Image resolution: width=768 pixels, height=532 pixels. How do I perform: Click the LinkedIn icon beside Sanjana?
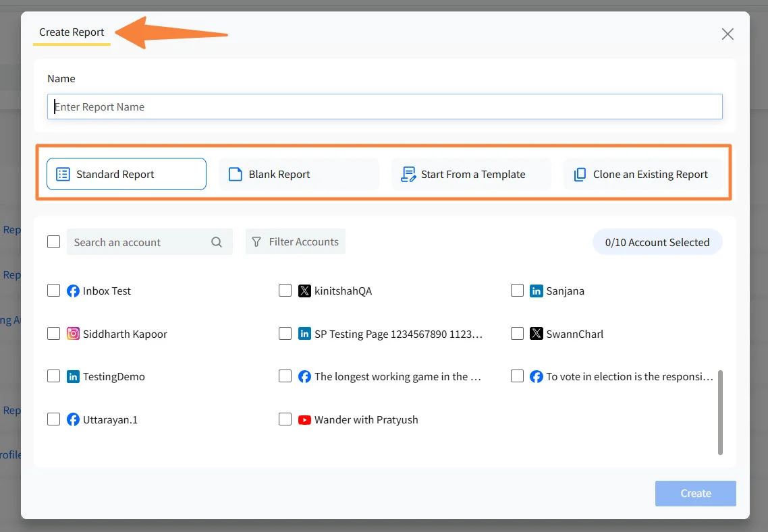537,291
